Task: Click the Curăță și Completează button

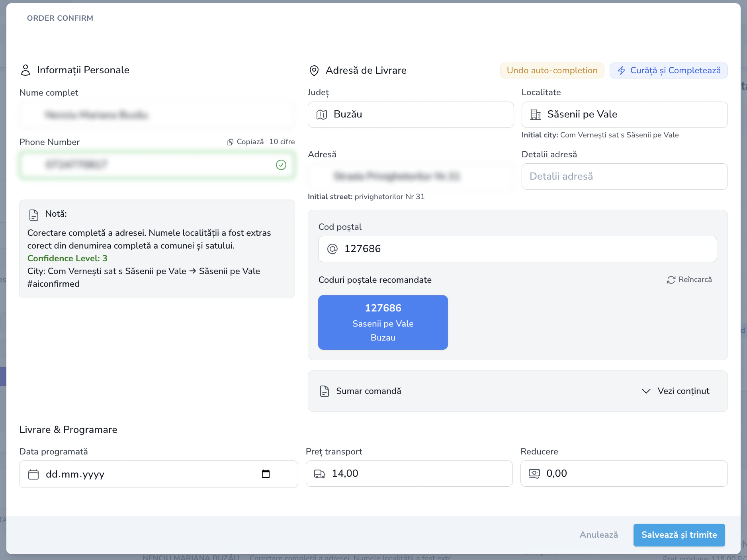Action: pos(669,70)
